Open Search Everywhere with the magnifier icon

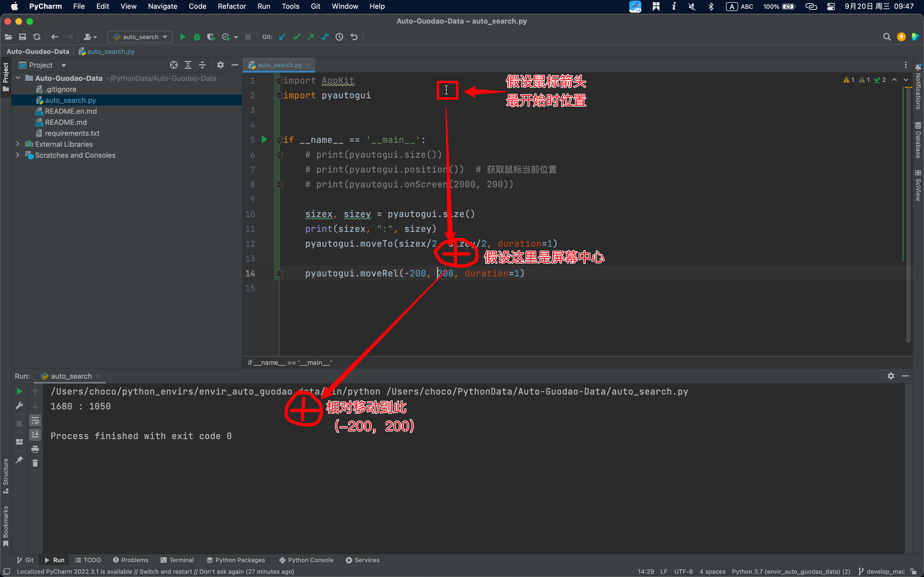point(887,37)
